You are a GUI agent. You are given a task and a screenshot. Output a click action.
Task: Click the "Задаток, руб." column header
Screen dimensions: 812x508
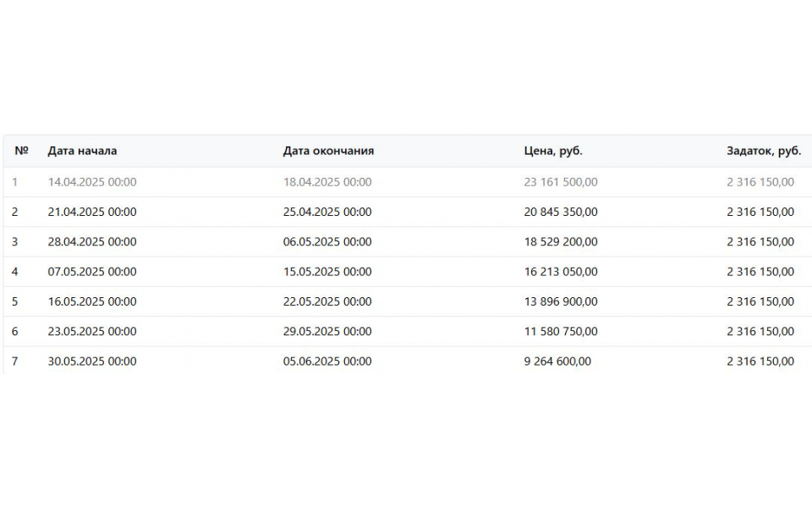tap(764, 151)
